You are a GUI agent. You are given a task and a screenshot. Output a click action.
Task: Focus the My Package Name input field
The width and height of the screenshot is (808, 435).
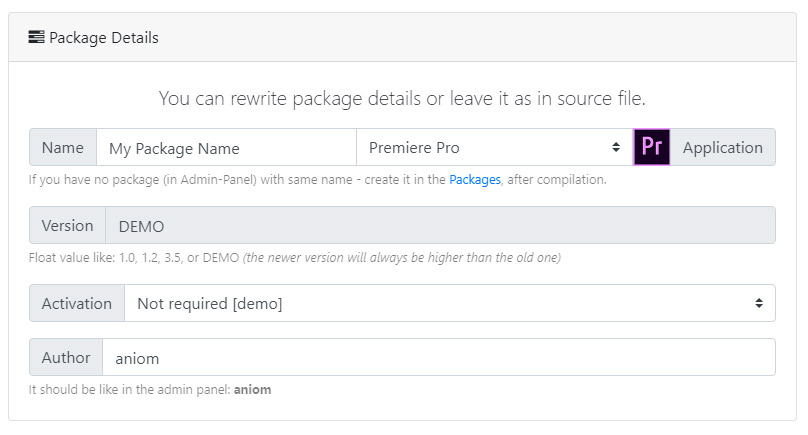click(x=226, y=147)
